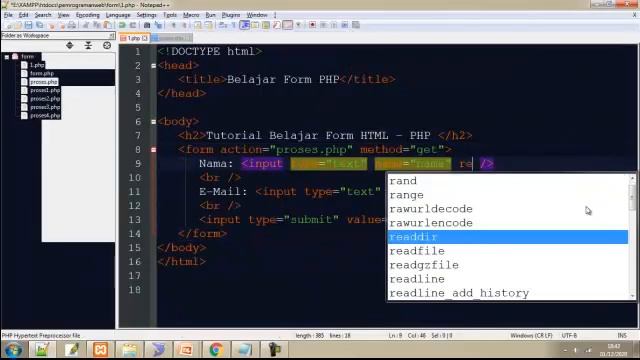Click the Open file toolbar icon
The width and height of the screenshot is (640, 360).
click(x=18, y=25)
